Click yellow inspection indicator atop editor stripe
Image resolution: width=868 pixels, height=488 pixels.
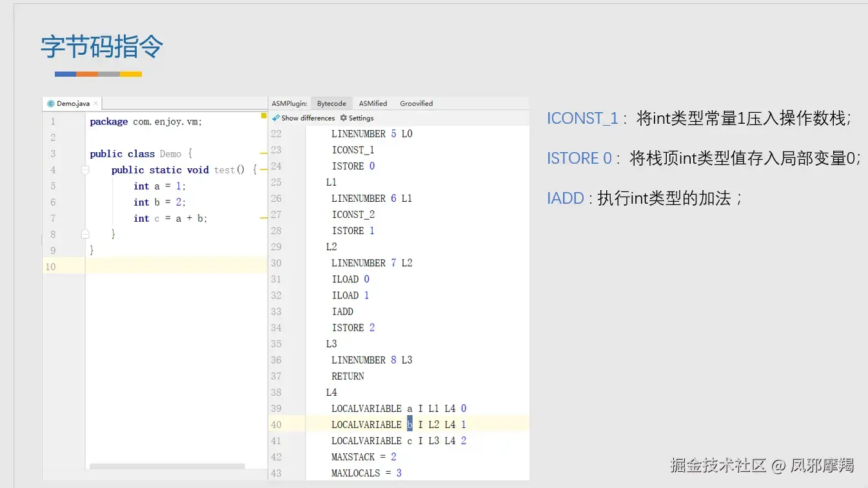264,116
